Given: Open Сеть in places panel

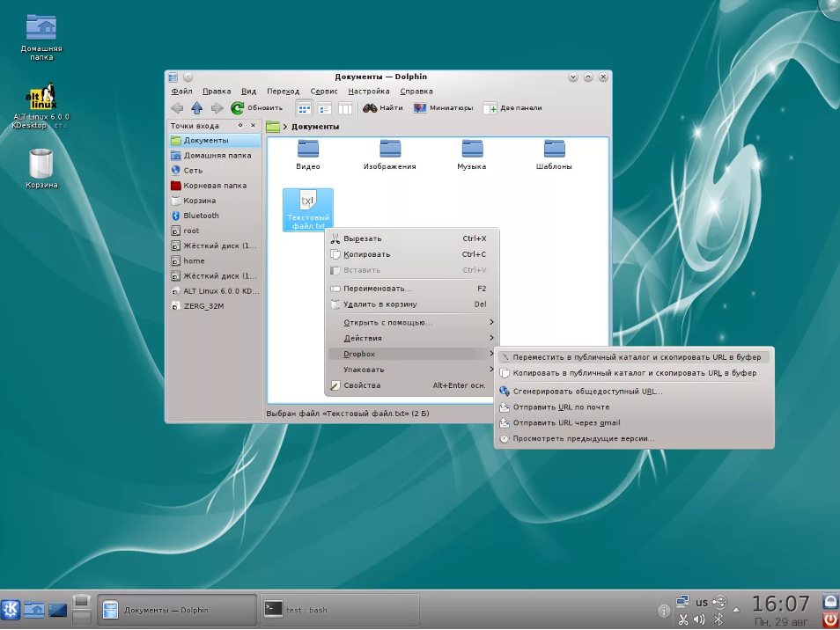Looking at the screenshot, I should point(214,170).
